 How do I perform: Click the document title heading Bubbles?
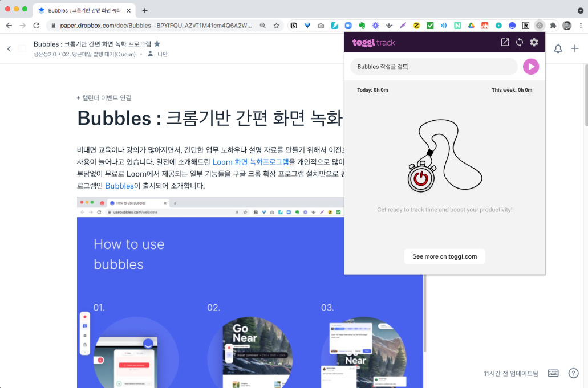210,118
